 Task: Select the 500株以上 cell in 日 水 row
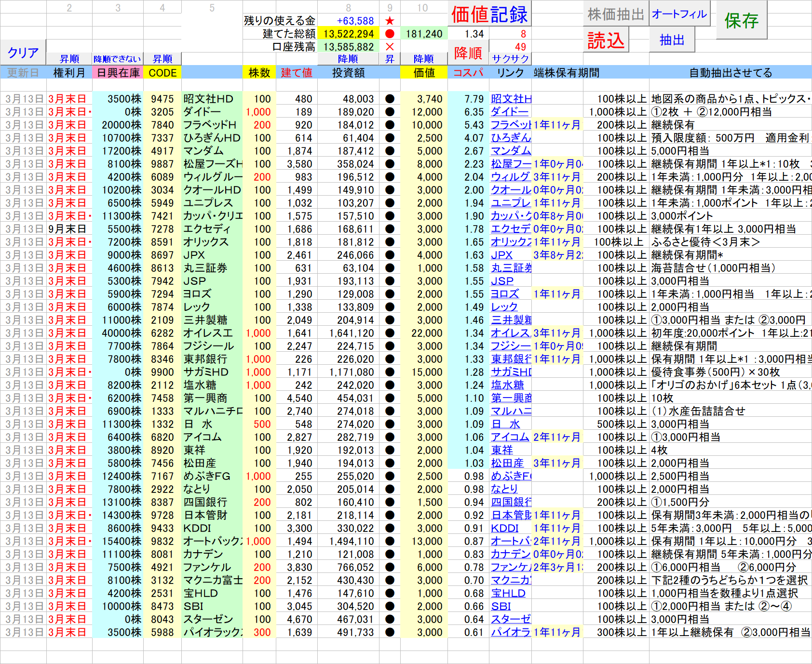[616, 424]
